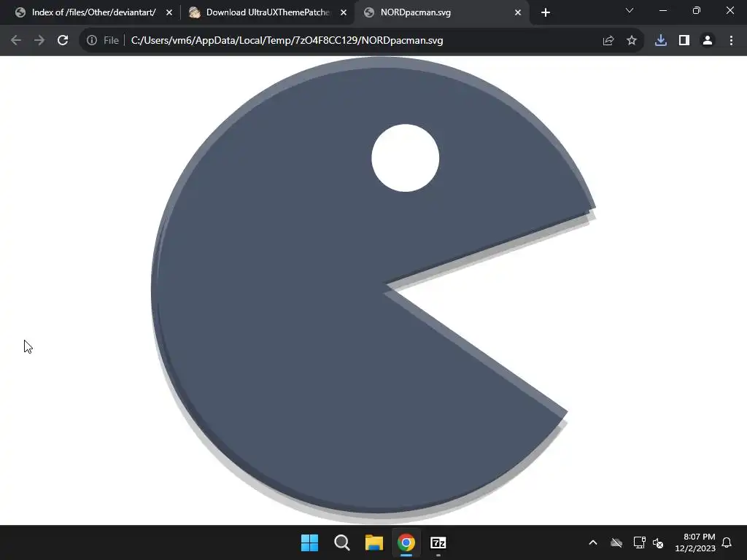
Task: Bookmark this tab with the star icon
Action: pyautogui.click(x=632, y=41)
